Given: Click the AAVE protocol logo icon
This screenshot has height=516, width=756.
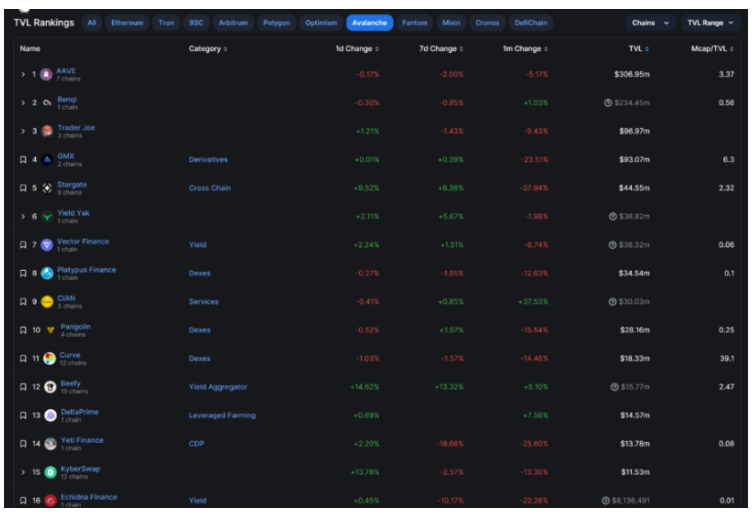Looking at the screenshot, I should pyautogui.click(x=46, y=75).
